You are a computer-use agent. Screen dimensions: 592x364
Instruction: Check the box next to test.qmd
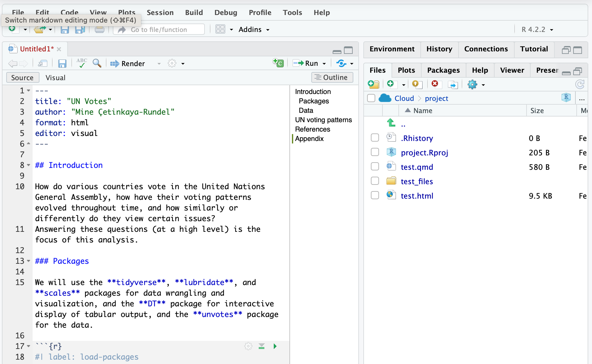[x=375, y=167]
